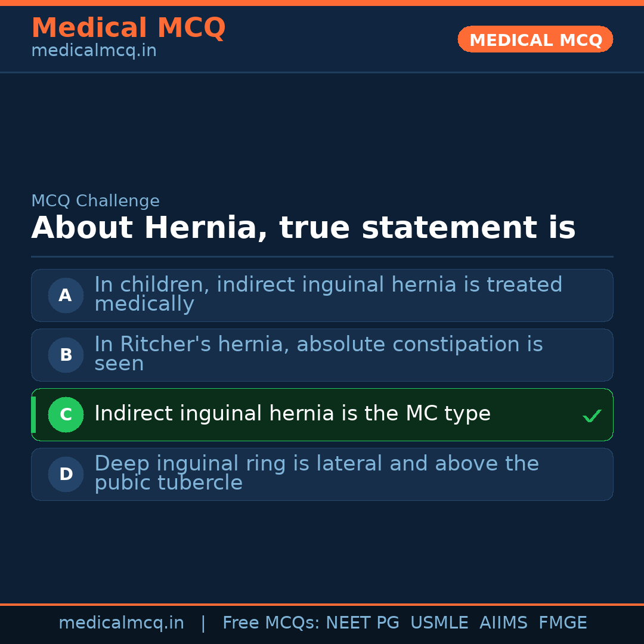
Task: Pick the deep inguinal ring answer option
Action: point(316,473)
